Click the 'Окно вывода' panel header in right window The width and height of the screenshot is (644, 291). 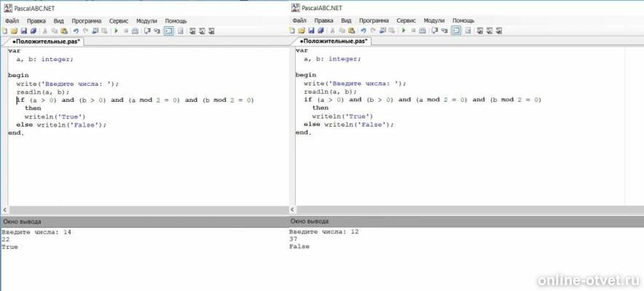[x=308, y=221]
